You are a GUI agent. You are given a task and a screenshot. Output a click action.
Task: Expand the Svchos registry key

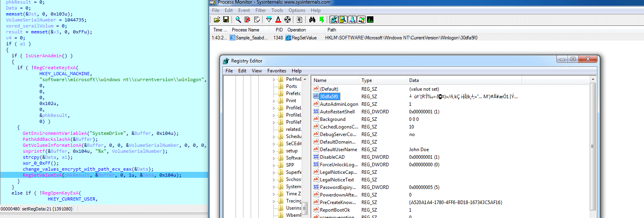[274, 180]
